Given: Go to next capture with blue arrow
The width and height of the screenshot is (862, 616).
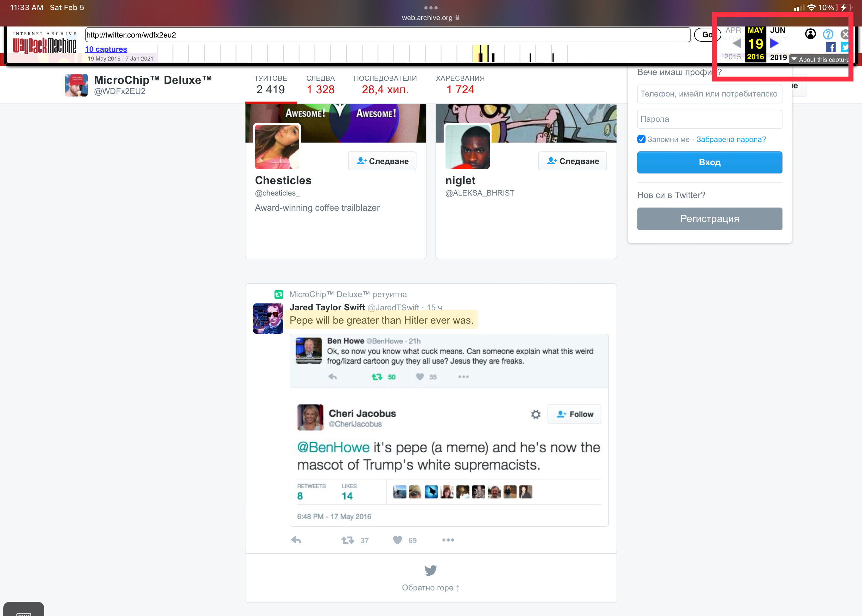Looking at the screenshot, I should (774, 43).
